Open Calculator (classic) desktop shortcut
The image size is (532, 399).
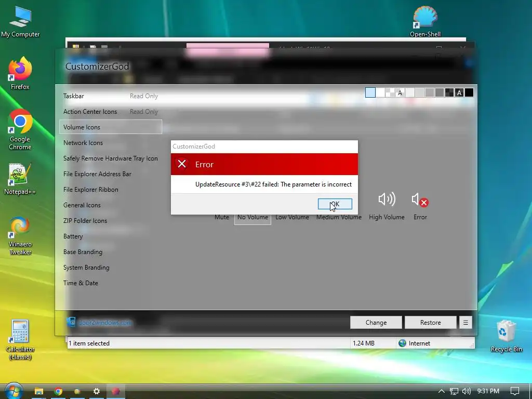(x=20, y=340)
